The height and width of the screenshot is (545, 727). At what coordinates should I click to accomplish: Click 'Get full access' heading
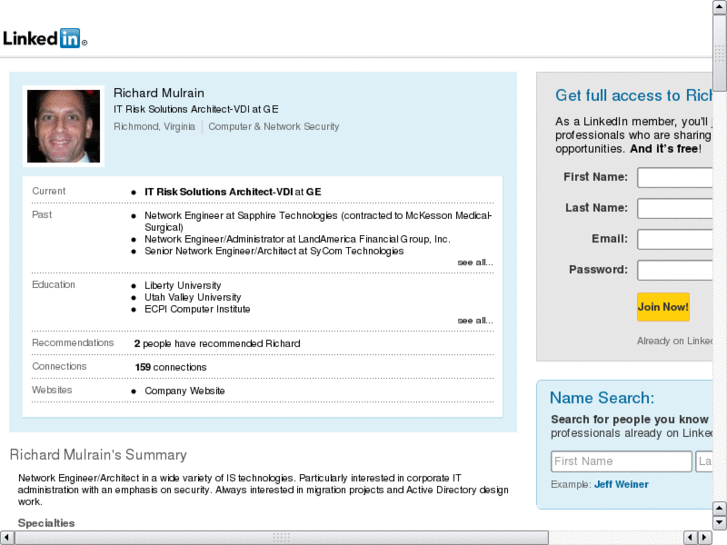coord(634,96)
